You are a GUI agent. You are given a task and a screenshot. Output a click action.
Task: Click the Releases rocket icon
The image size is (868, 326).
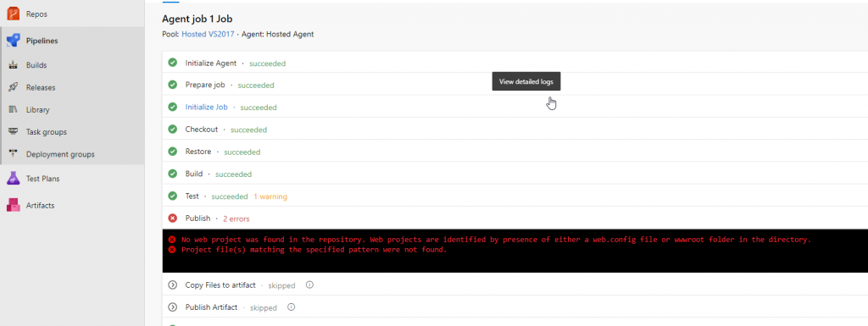(14, 87)
